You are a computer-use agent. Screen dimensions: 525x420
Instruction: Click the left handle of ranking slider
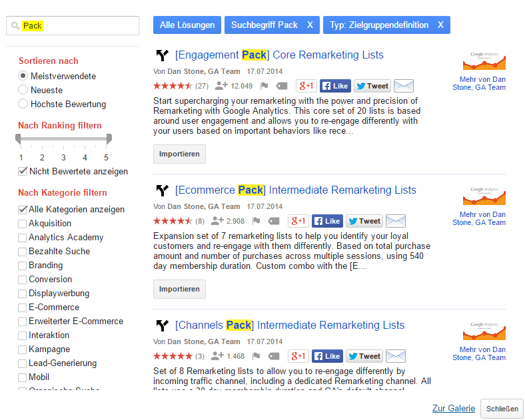pos(18,138)
